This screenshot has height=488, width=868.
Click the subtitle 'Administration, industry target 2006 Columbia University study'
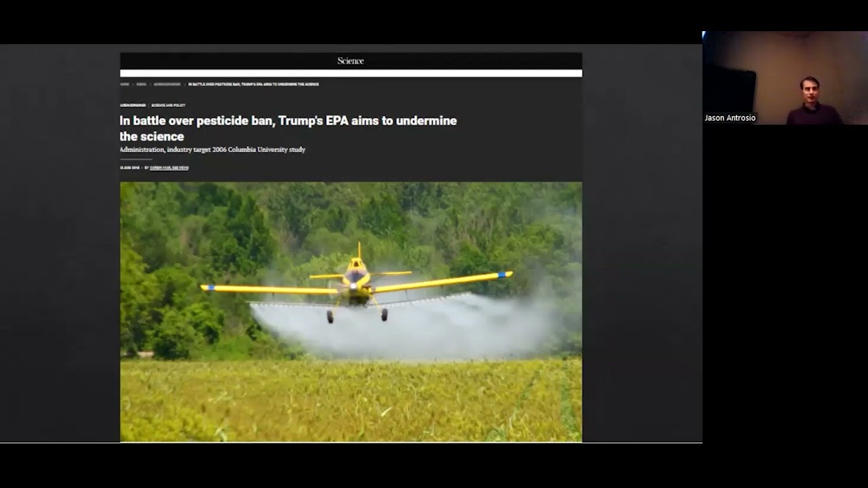(x=213, y=149)
